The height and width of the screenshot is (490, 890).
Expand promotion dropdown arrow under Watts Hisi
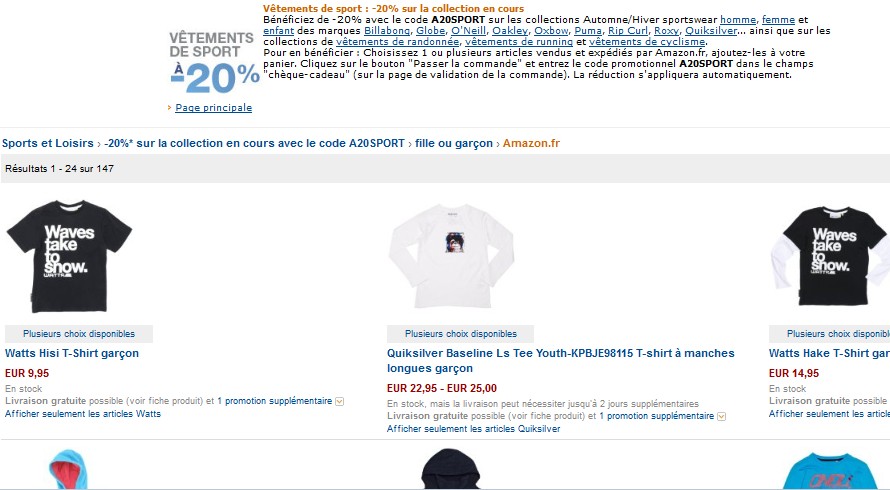click(x=339, y=401)
